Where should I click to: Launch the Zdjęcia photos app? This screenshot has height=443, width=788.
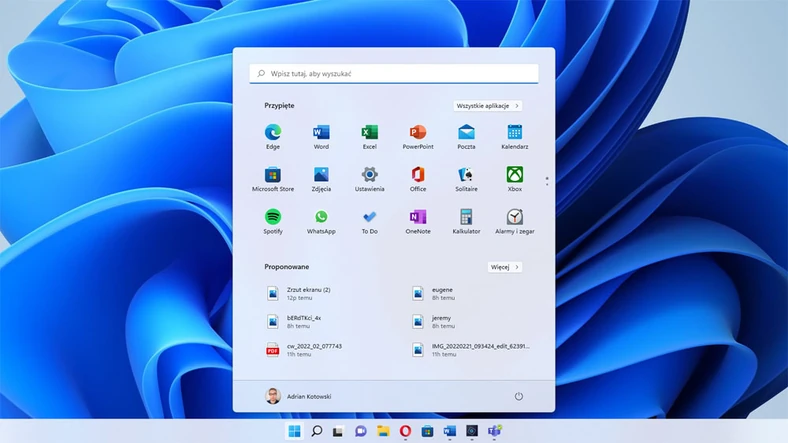pos(321,179)
